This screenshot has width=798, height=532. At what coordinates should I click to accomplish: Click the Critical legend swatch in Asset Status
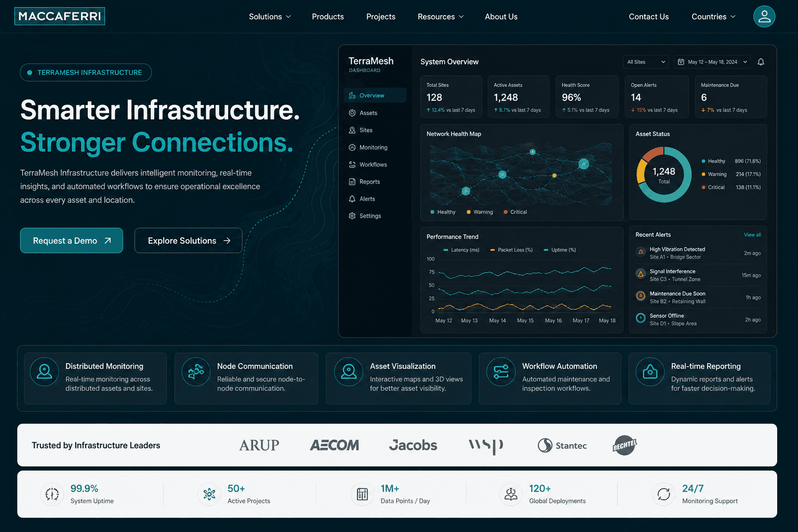[x=703, y=187]
